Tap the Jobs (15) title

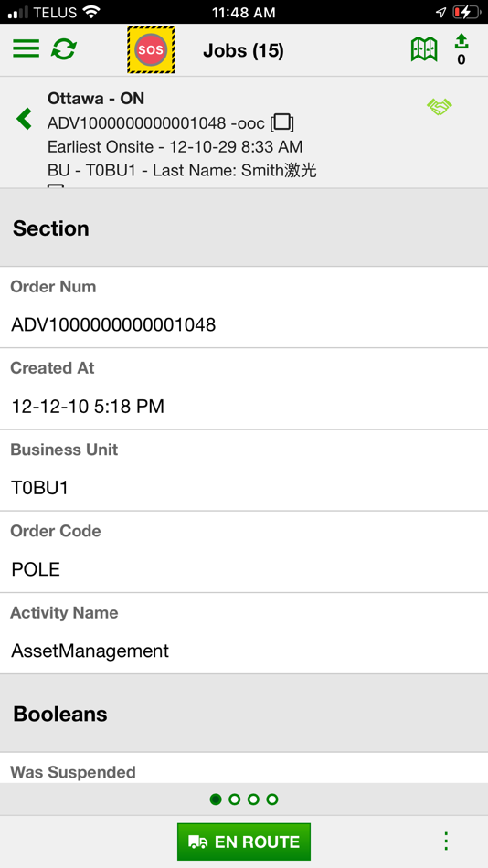243,50
